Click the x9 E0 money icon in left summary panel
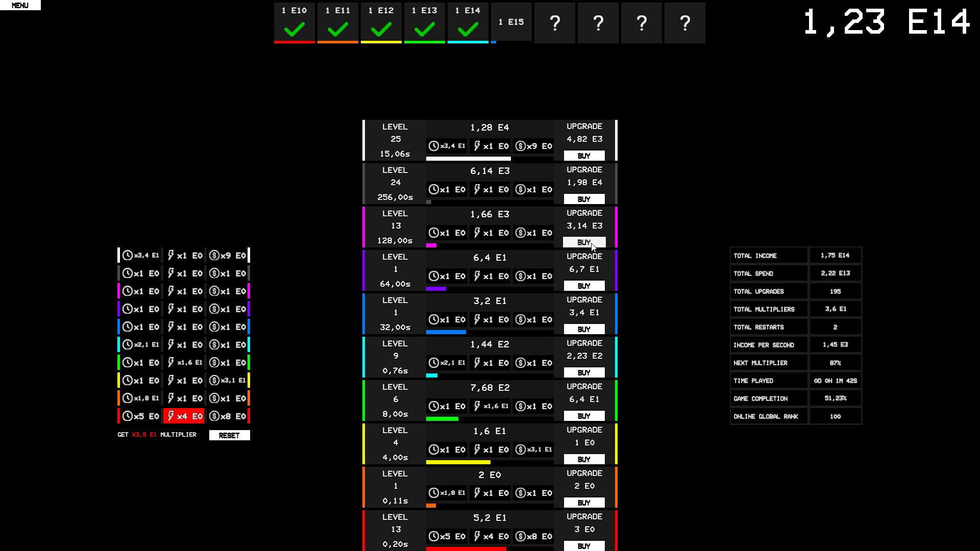 tap(228, 255)
